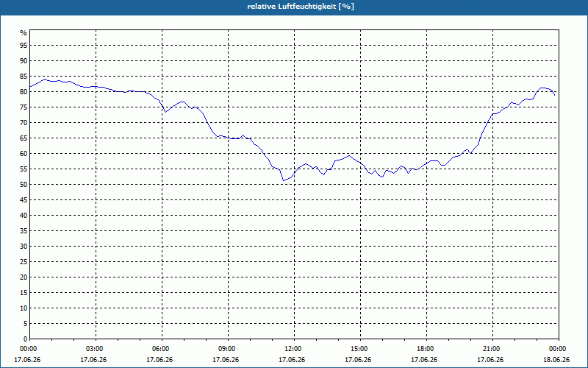Click the y-axis value 0
Viewport: 588px width, 368px height.
(x=26, y=339)
